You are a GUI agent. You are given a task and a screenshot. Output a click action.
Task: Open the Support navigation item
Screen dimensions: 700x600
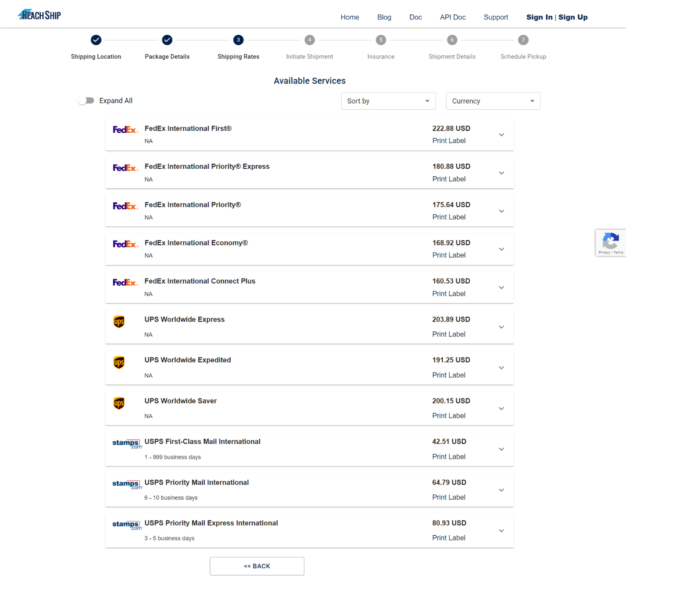496,17
